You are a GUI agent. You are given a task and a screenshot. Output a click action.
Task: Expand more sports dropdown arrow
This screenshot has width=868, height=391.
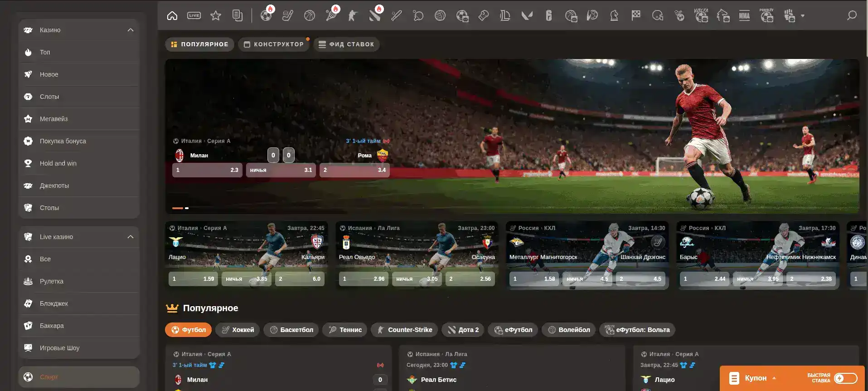click(803, 16)
